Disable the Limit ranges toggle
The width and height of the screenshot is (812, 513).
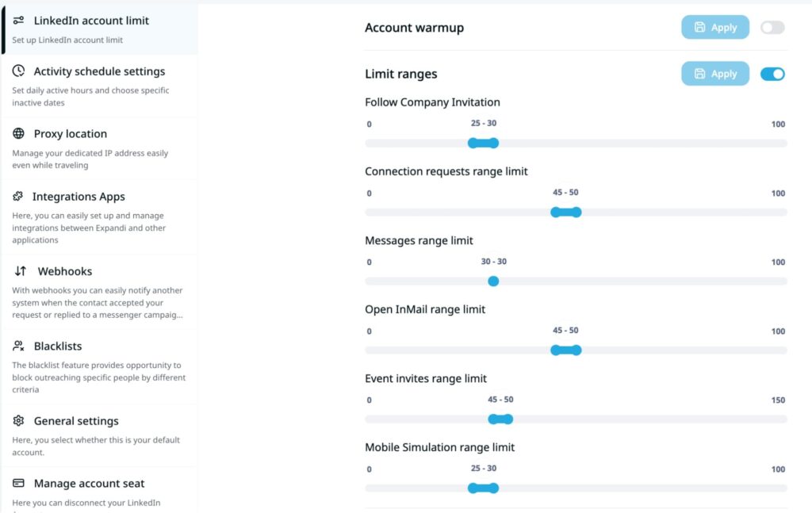[772, 74]
